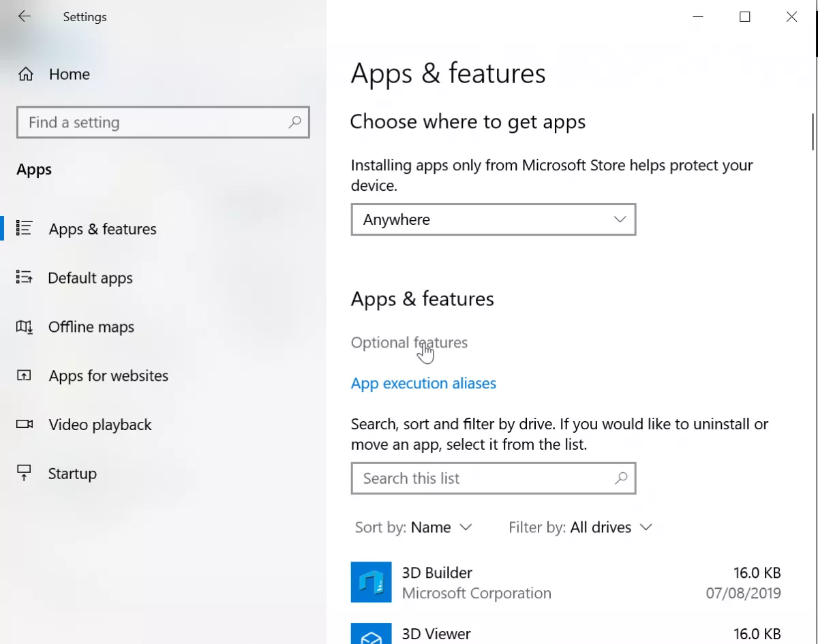Open the Anywhere app source dropdown
Image resolution: width=818 pixels, height=644 pixels.
pyautogui.click(x=494, y=219)
